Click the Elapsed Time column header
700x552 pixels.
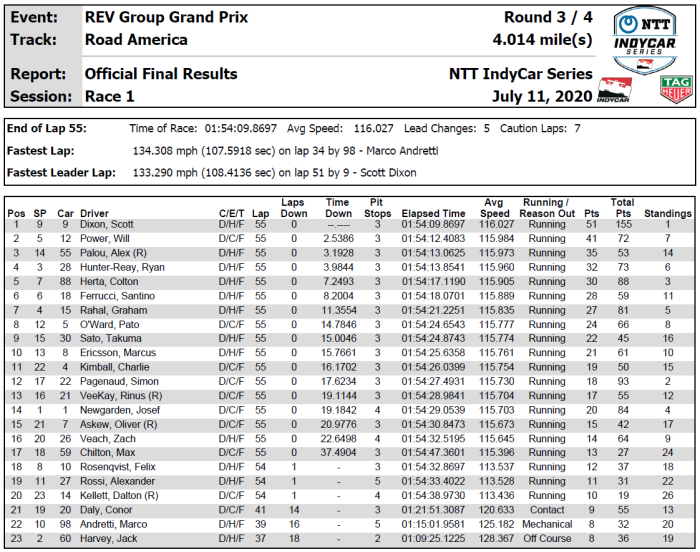pos(433,214)
